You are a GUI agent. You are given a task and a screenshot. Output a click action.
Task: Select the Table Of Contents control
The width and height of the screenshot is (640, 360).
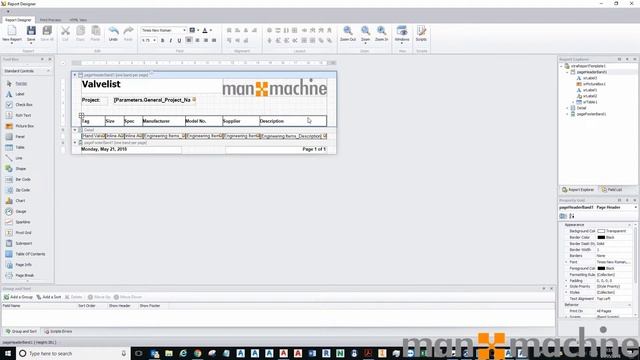(x=30, y=254)
